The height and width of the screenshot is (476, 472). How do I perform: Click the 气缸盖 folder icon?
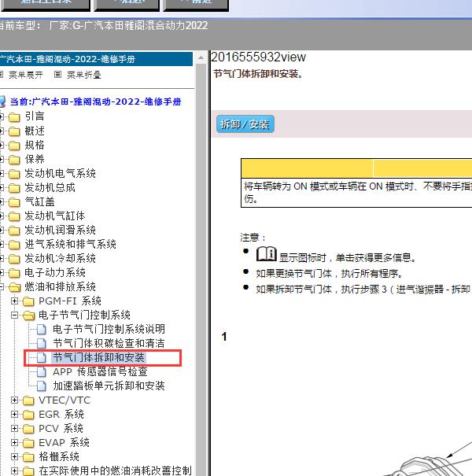(14, 202)
